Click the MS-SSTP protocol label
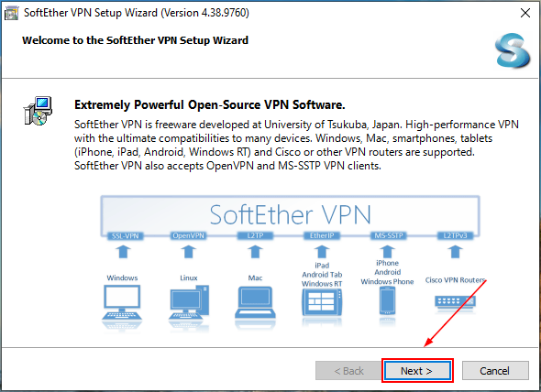Viewport: 541px width, 392px height. click(389, 235)
